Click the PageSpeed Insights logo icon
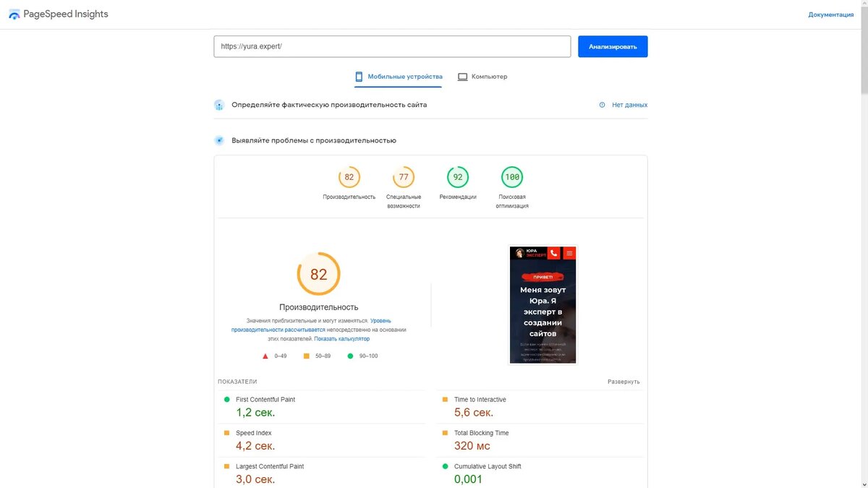Image resolution: width=868 pixels, height=488 pixels. [14, 14]
